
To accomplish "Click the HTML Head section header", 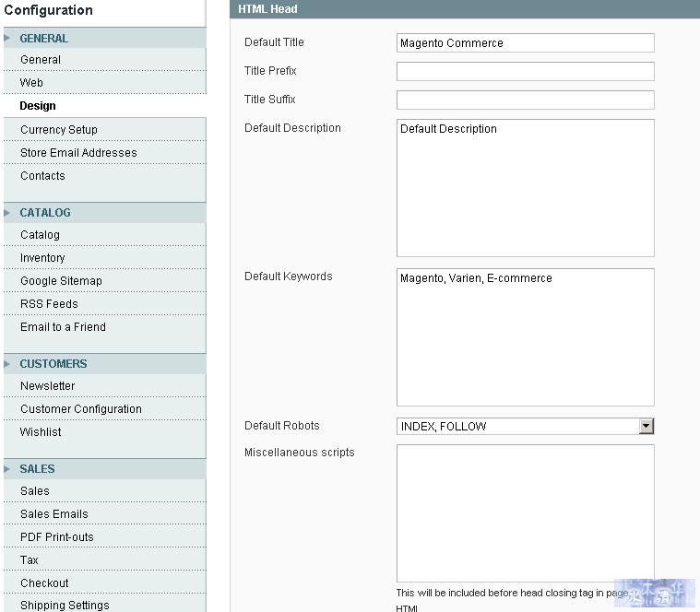I will coord(464,9).
